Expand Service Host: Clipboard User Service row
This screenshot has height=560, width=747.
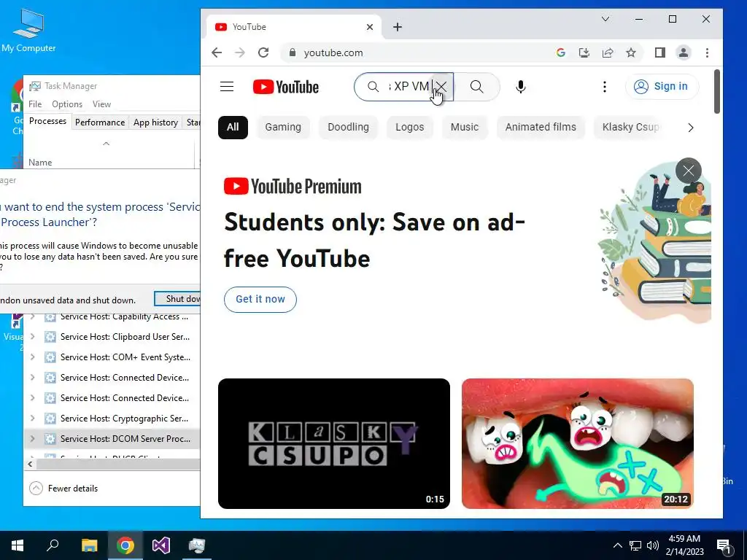pyautogui.click(x=32, y=337)
